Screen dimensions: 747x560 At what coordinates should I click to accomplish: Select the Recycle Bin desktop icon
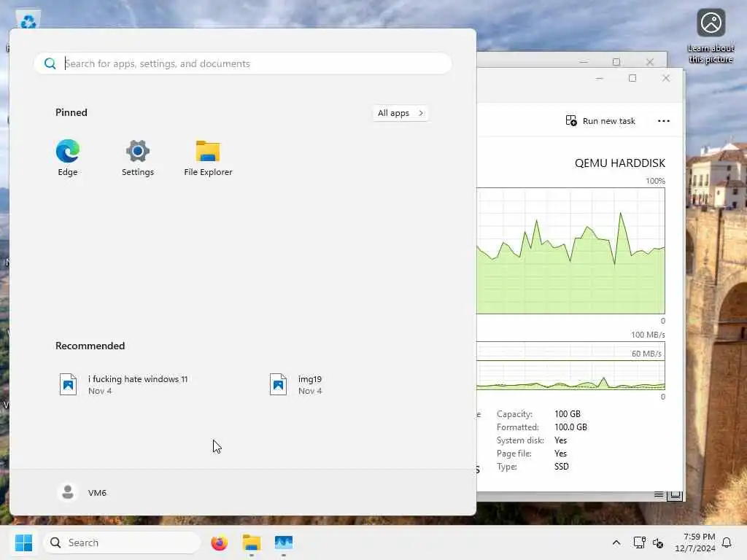click(x=28, y=20)
